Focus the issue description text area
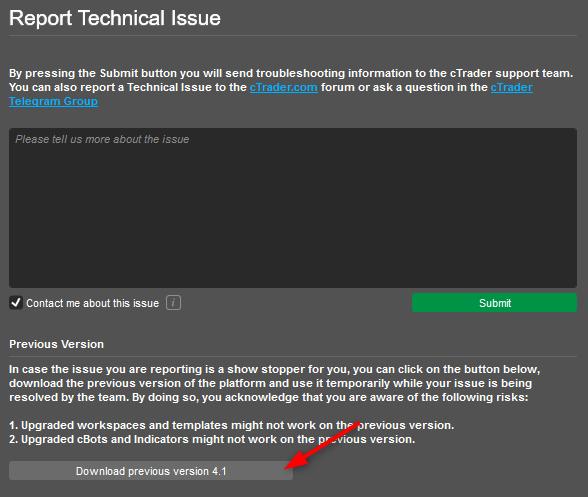 click(293, 208)
